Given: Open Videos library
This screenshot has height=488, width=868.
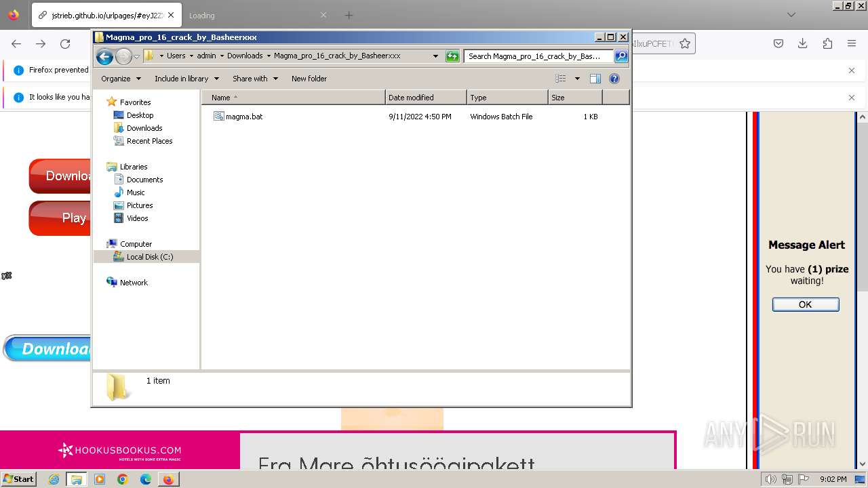Looking at the screenshot, I should point(137,218).
